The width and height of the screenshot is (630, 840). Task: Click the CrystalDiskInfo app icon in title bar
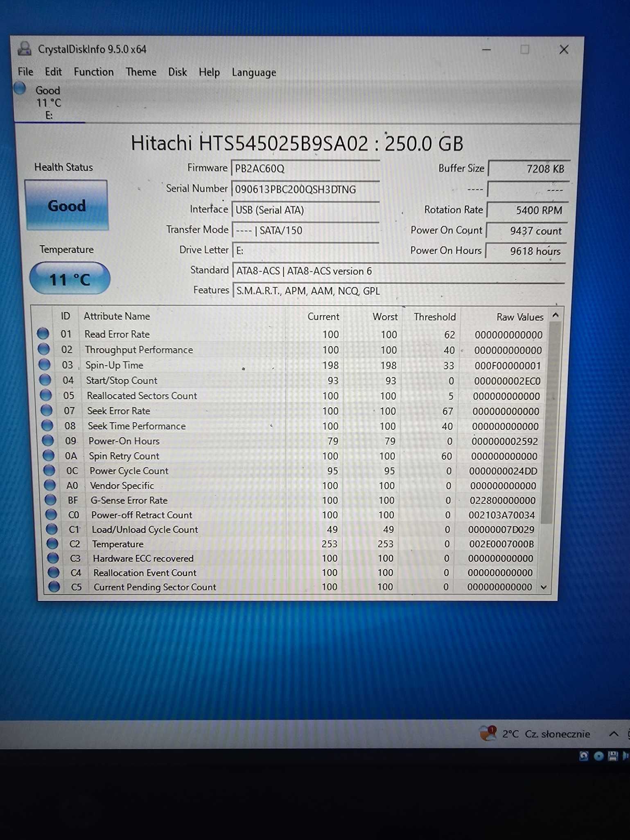tap(25, 49)
